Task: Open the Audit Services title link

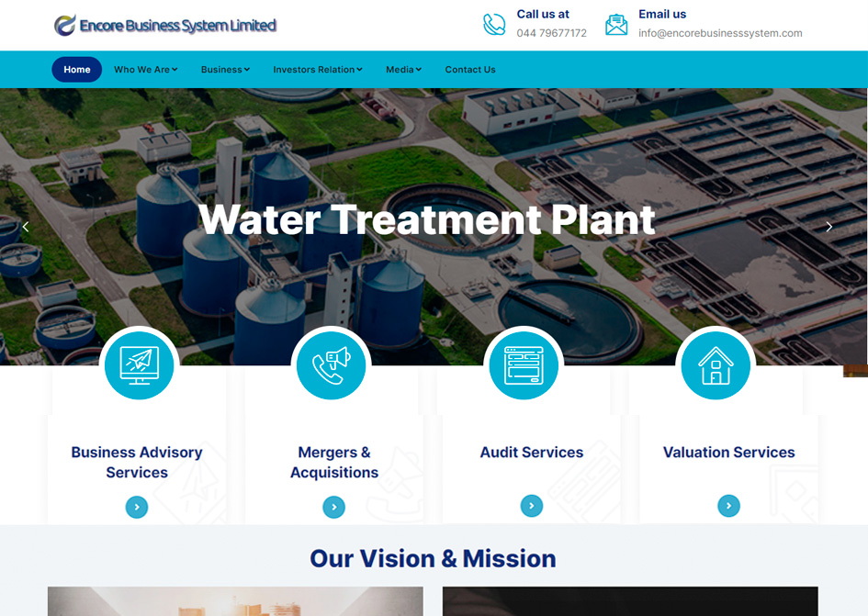Action: (x=532, y=453)
